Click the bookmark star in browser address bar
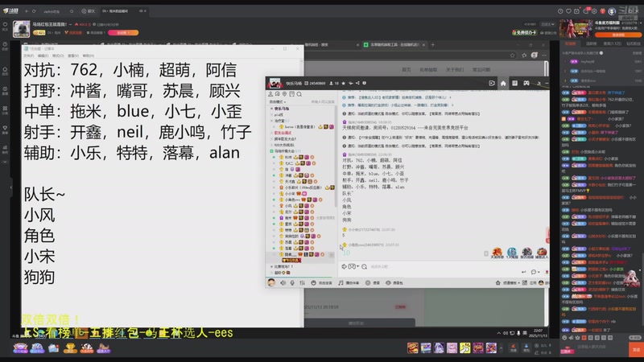644x362 pixels. point(513,56)
